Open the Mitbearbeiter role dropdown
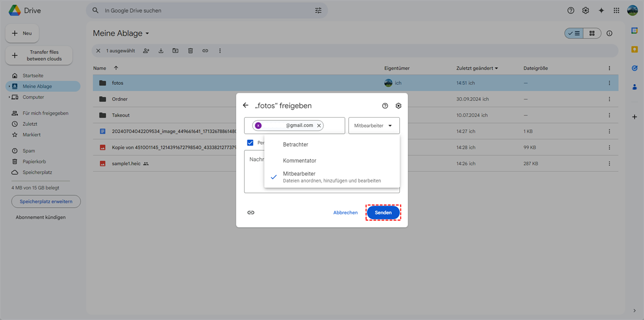 (x=374, y=126)
